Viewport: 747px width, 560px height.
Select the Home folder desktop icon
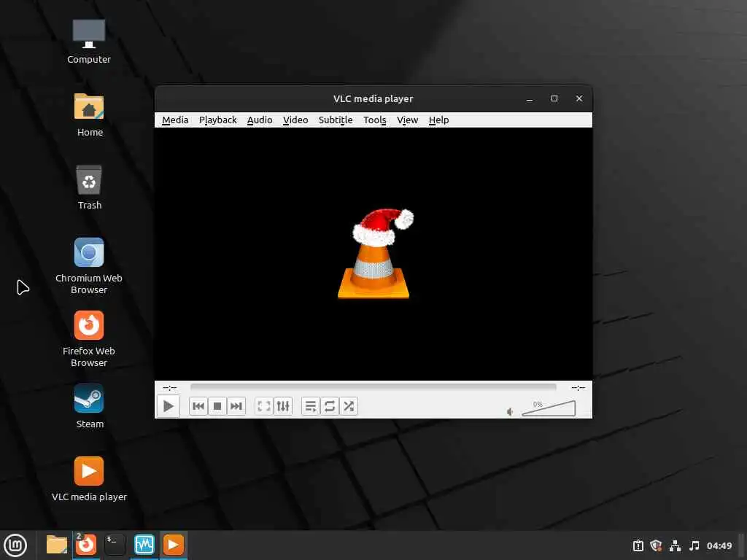(89, 114)
